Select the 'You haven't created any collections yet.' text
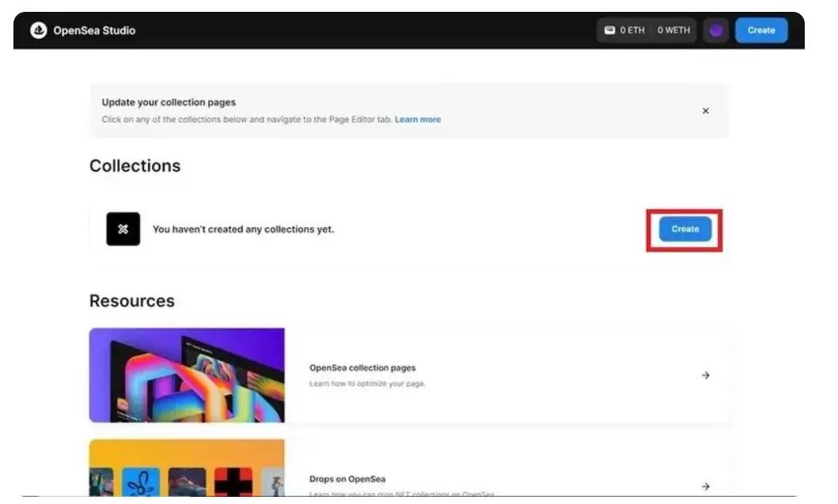Screen dimensions: 838x504 [243, 229]
